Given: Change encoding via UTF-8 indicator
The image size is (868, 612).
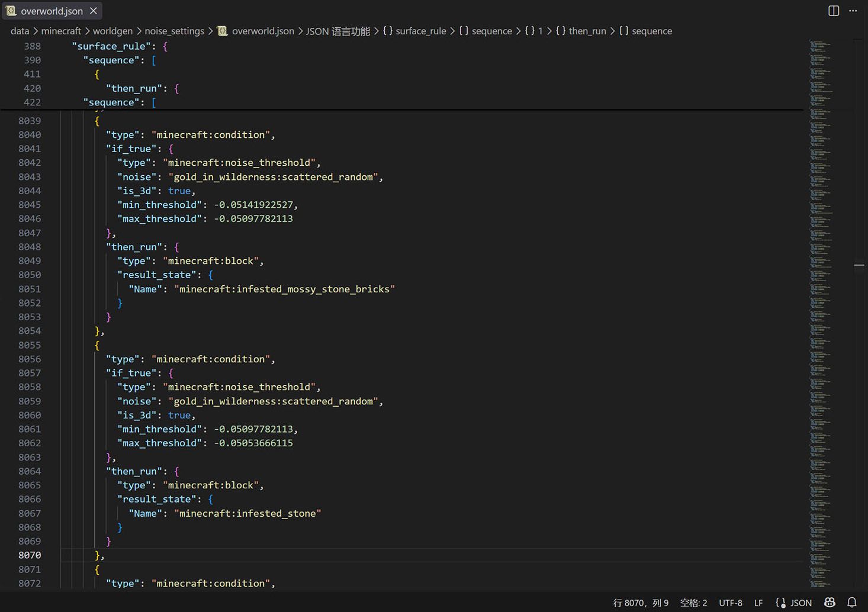Looking at the screenshot, I should 731,603.
